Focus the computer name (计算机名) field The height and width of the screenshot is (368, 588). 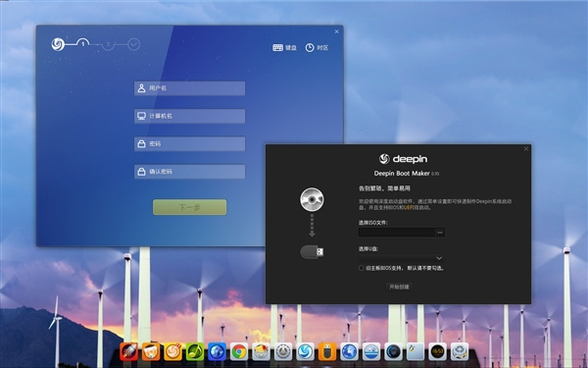tap(190, 116)
